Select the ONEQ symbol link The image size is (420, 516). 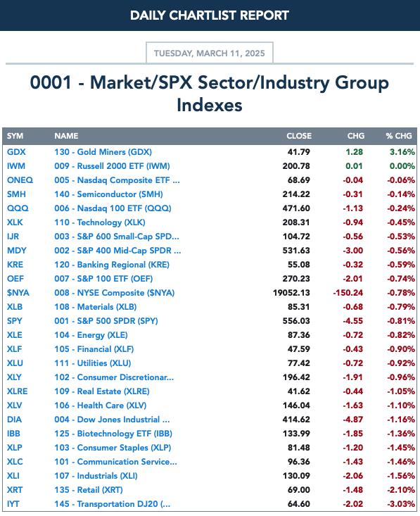20,180
